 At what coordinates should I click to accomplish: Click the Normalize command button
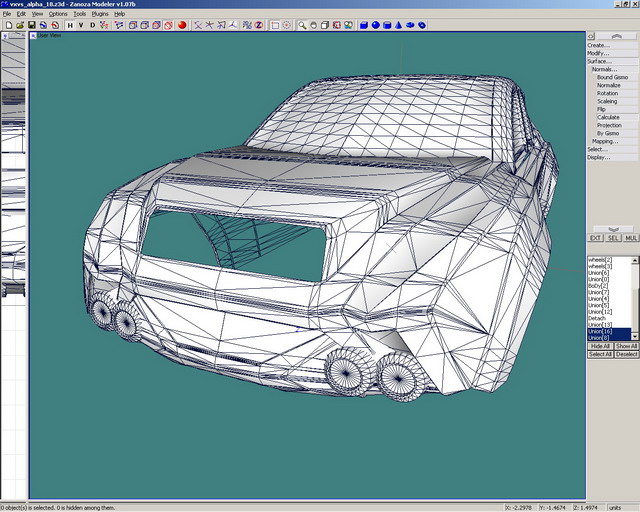click(608, 85)
